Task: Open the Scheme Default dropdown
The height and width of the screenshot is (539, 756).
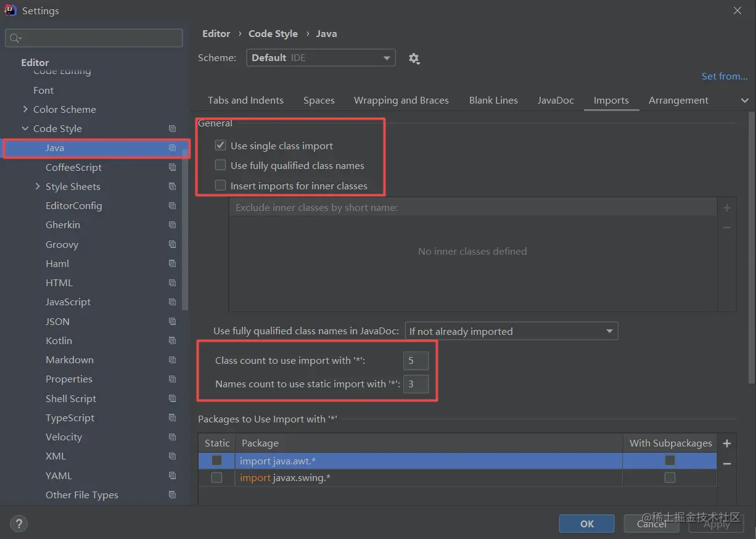Action: [321, 58]
